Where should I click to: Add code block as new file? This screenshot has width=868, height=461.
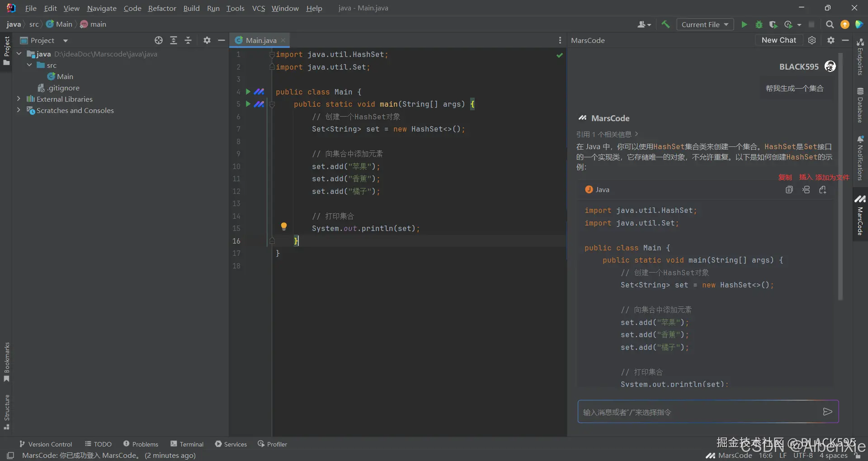[x=823, y=190]
